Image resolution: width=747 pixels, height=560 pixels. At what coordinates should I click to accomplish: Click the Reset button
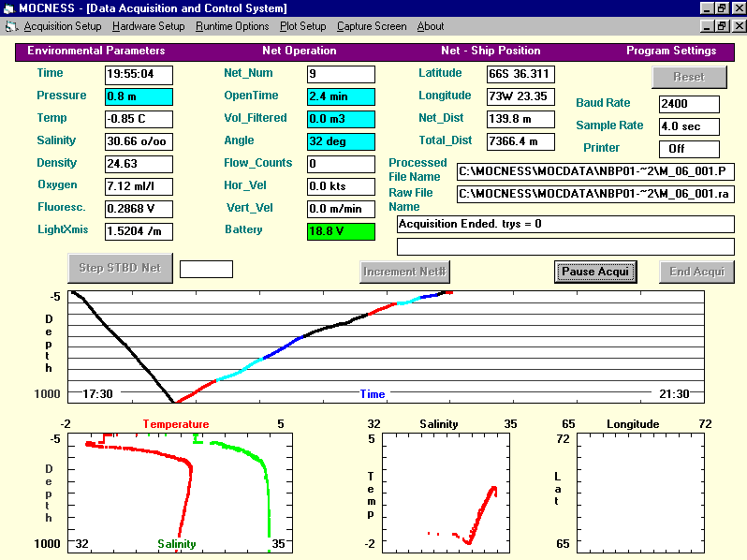click(689, 77)
